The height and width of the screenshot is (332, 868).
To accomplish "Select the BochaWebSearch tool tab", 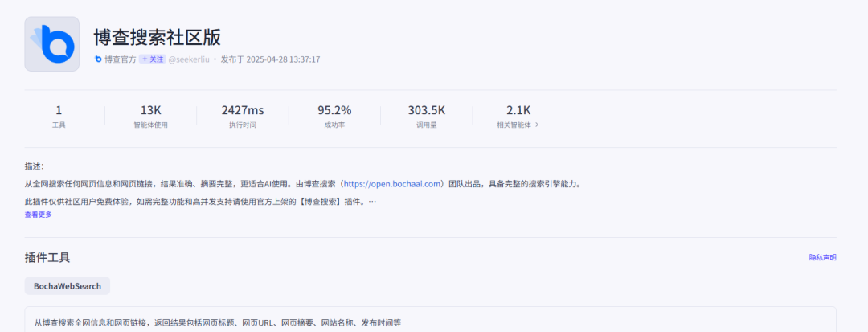I will click(x=68, y=286).
